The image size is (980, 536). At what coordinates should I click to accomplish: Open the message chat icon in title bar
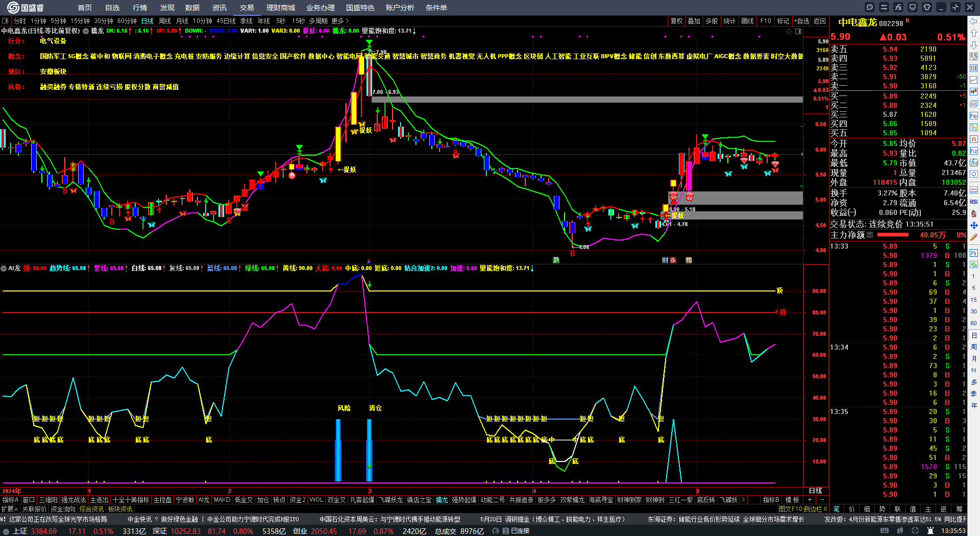(x=870, y=7)
